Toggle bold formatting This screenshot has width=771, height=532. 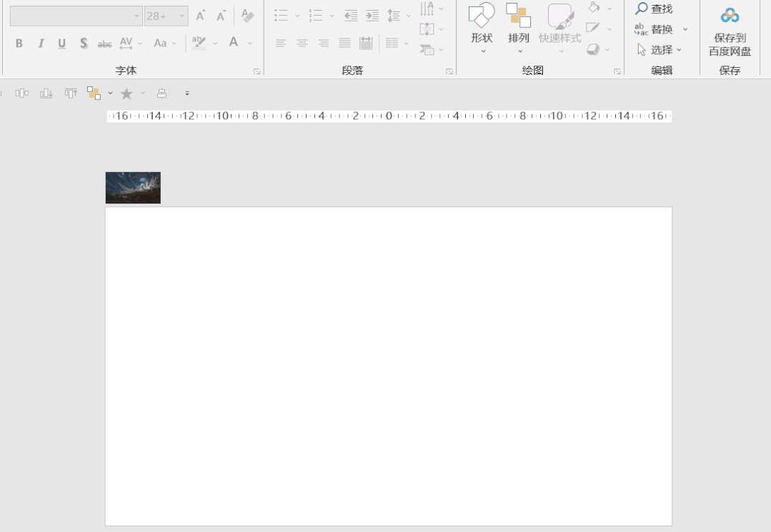pos(19,44)
